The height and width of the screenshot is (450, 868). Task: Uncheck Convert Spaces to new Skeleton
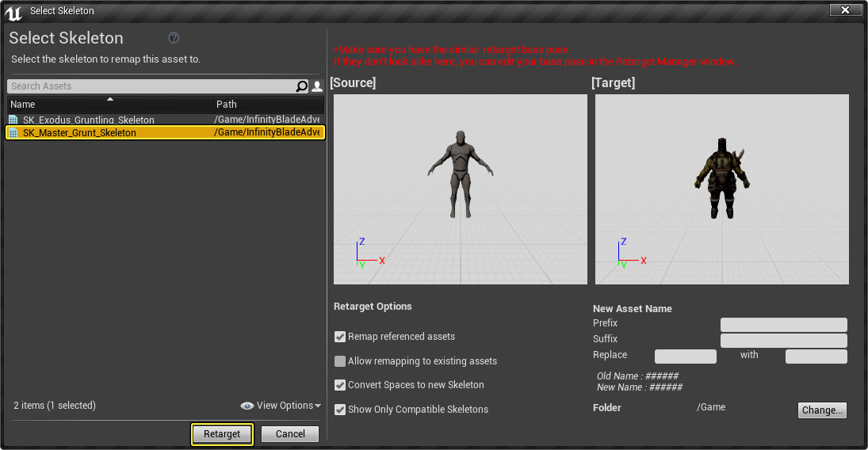[340, 385]
